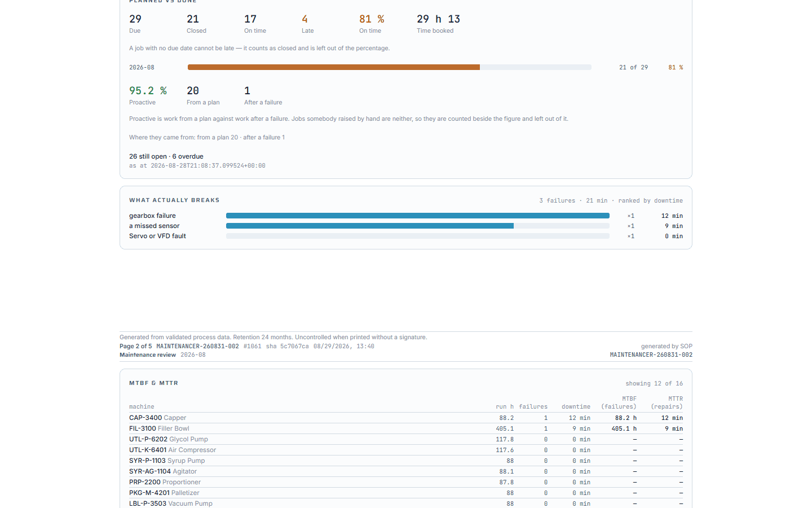Click 'showing 12 of 16' text
The image size is (812, 508).
click(x=654, y=383)
